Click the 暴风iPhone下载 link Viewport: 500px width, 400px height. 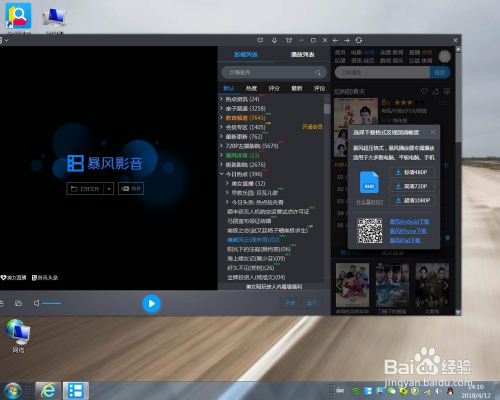pos(408,231)
